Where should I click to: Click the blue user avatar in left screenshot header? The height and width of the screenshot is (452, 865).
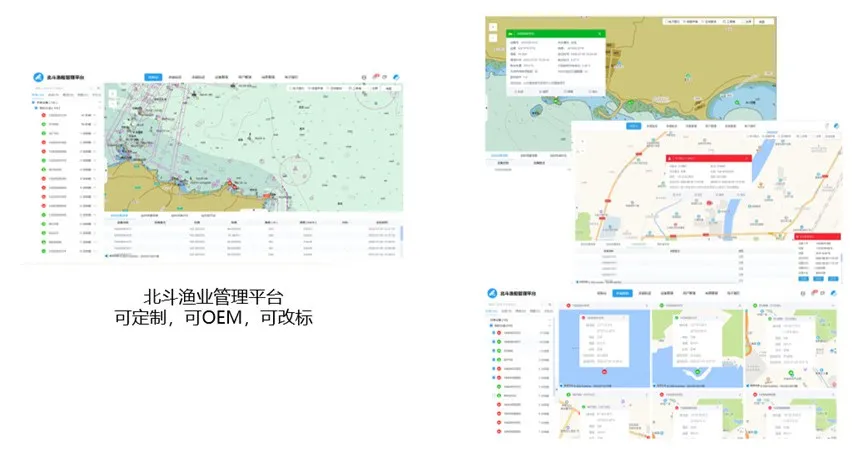click(x=397, y=77)
